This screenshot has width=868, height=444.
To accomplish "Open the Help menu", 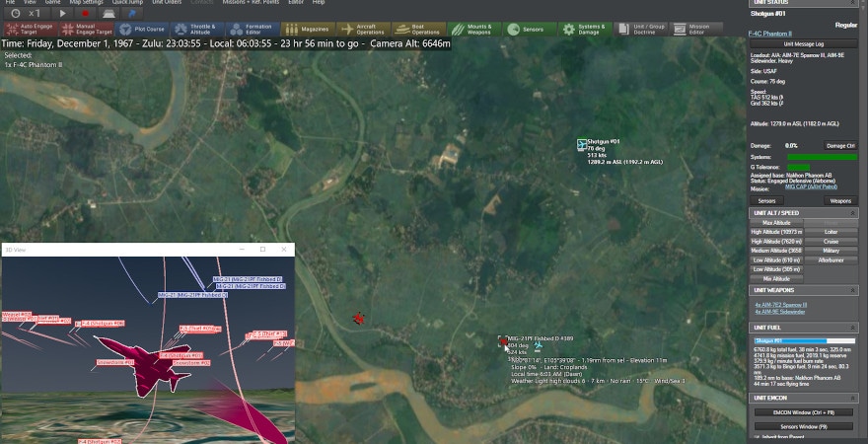I will click(x=319, y=2).
